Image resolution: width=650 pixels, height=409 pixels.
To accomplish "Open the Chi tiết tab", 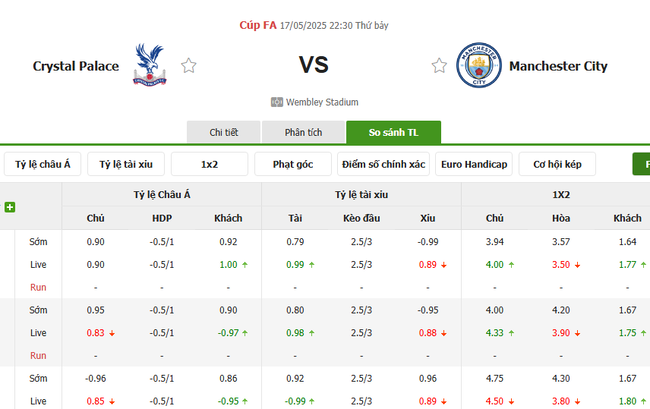I will pyautogui.click(x=223, y=133).
